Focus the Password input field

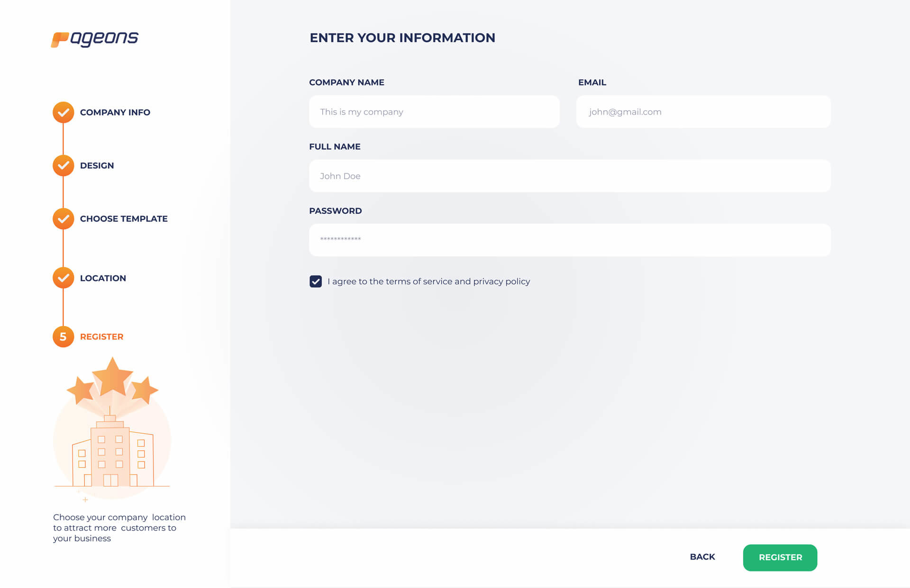coord(570,240)
